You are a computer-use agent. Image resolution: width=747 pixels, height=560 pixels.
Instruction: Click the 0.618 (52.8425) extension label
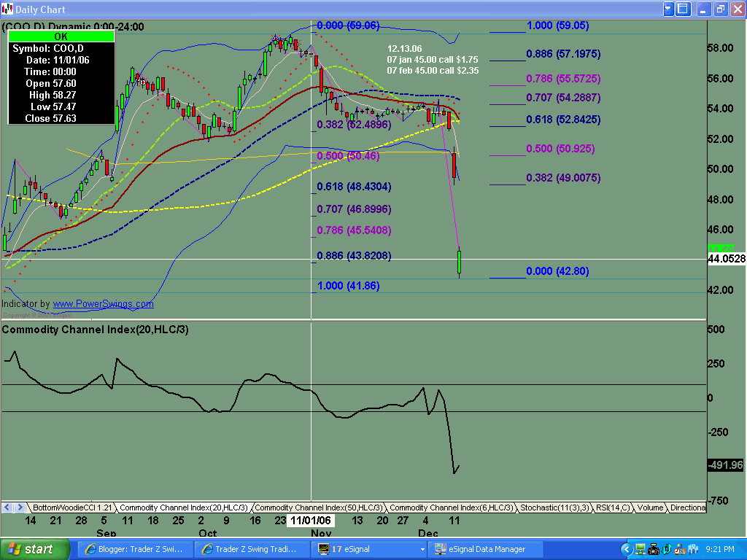click(x=563, y=120)
